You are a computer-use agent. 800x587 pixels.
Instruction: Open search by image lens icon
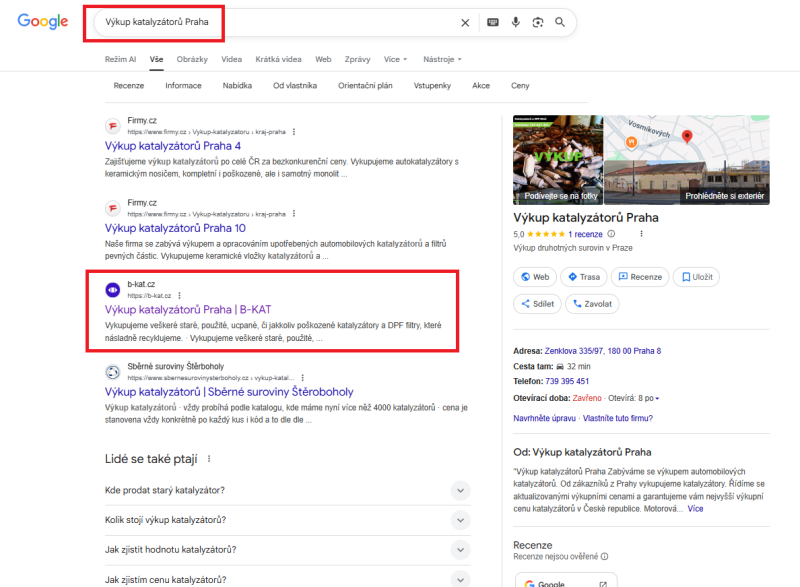click(x=538, y=22)
